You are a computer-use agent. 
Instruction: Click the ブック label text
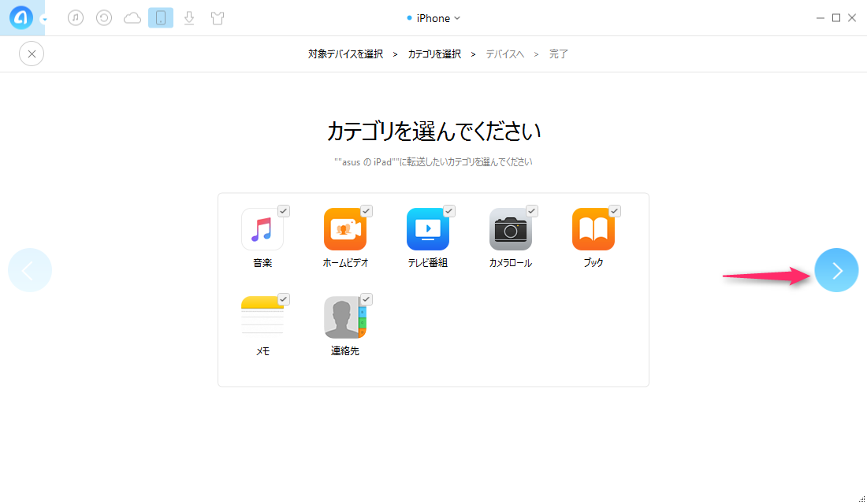click(x=594, y=263)
